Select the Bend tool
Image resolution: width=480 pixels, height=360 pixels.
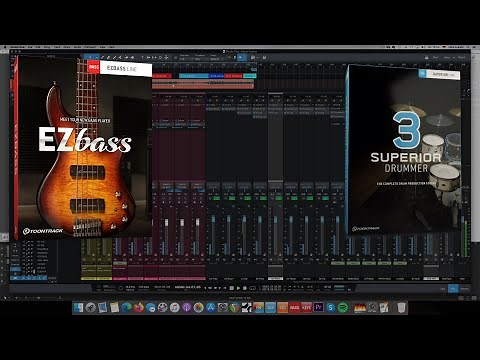pyautogui.click(x=126, y=57)
